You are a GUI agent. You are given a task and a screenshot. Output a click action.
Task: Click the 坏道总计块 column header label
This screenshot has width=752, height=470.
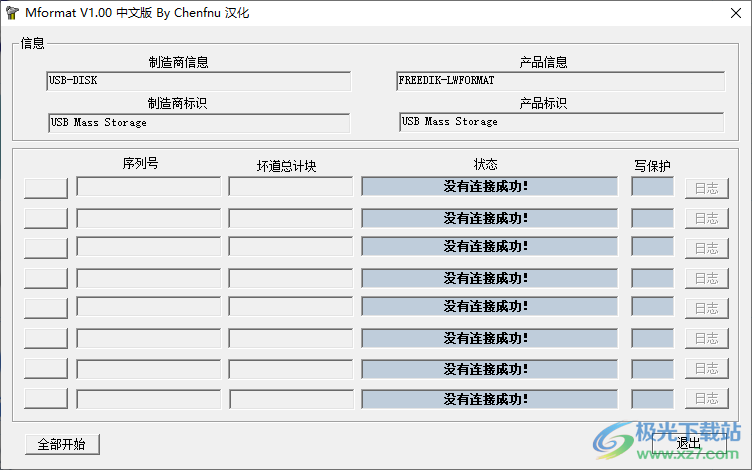[x=286, y=166]
